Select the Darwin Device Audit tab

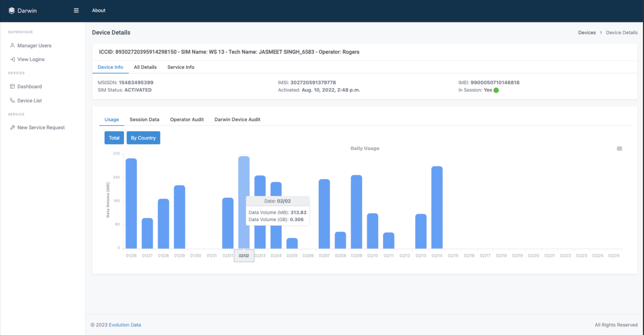pyautogui.click(x=237, y=119)
